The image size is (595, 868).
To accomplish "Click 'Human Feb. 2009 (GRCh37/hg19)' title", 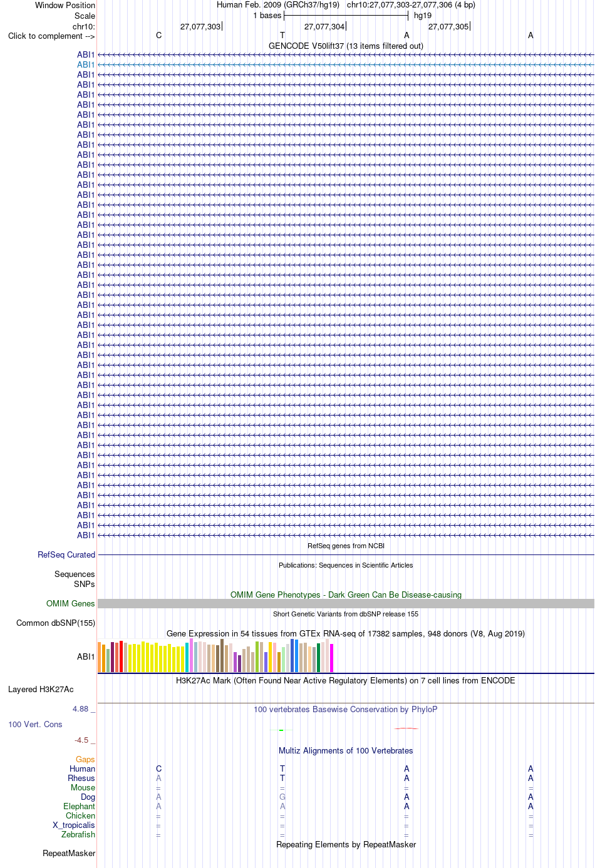I will click(278, 4).
